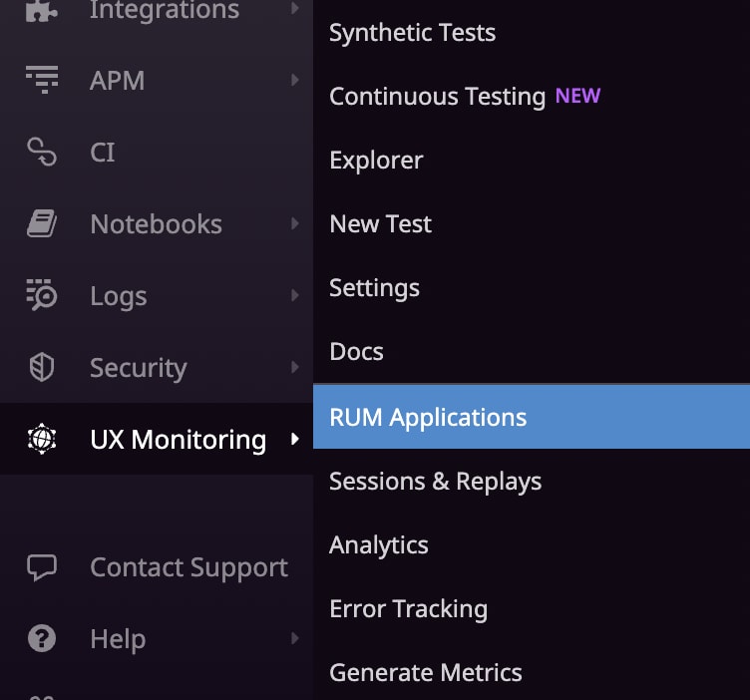The width and height of the screenshot is (750, 700).
Task: Click the Security shield icon
Action: [x=41, y=368]
